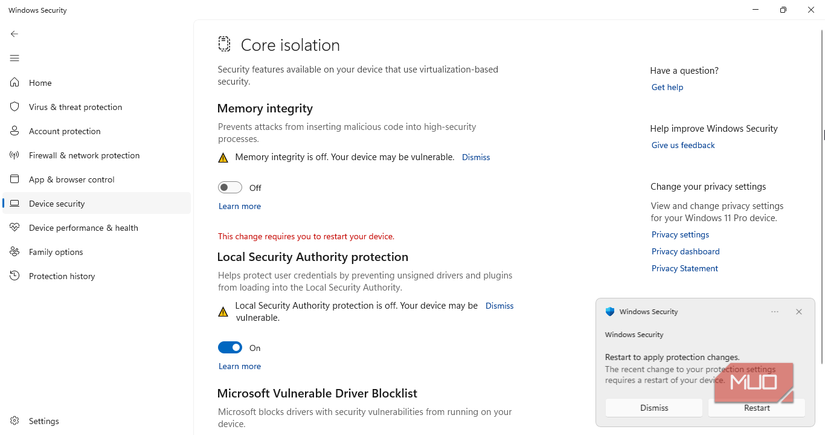Click Microsoft Vulnerable Driver Blocklist heading
Screen dimensions: 825x435
coord(317,393)
